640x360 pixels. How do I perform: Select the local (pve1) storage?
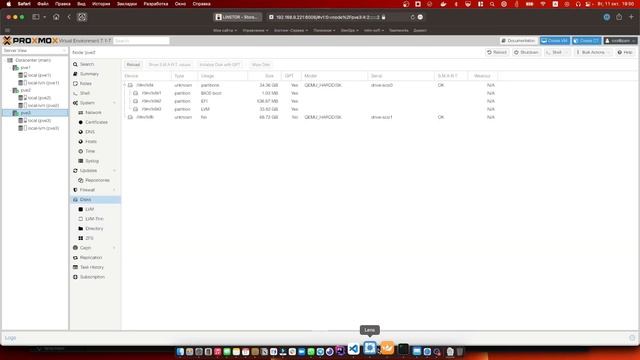click(x=39, y=76)
